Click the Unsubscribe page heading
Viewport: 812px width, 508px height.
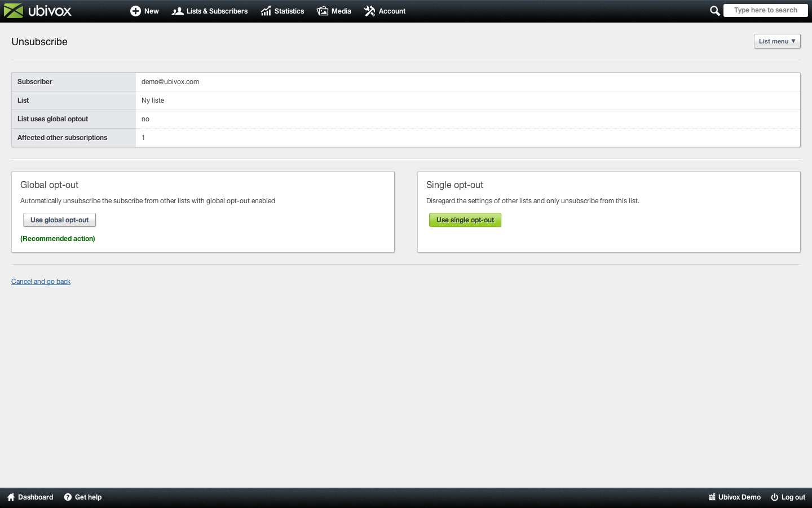(39, 42)
